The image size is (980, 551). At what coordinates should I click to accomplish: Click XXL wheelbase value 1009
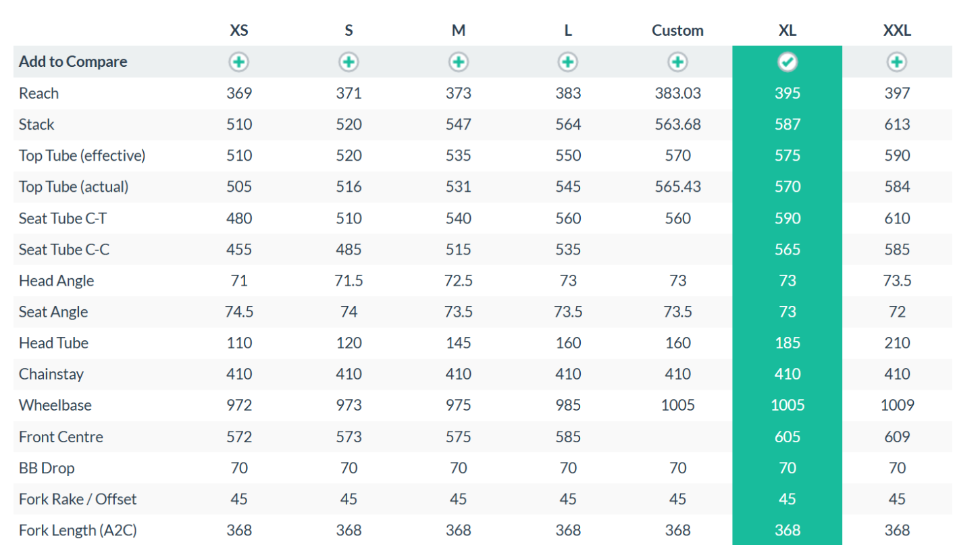click(x=897, y=405)
